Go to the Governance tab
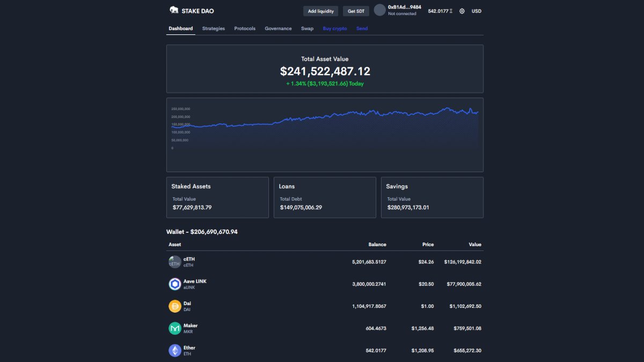 pyautogui.click(x=278, y=28)
